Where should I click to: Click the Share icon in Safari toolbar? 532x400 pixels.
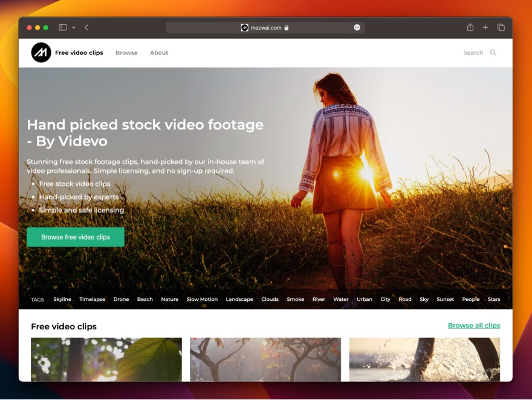point(470,28)
